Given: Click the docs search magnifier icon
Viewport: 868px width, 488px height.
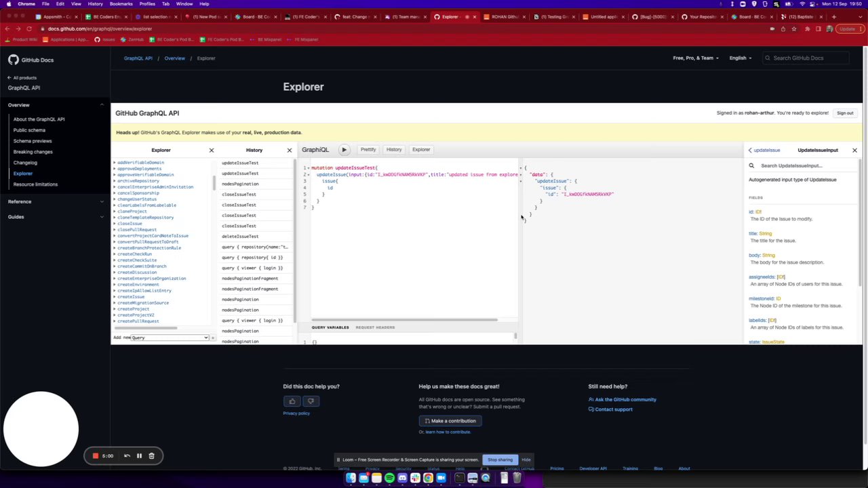Looking at the screenshot, I should pos(751,165).
